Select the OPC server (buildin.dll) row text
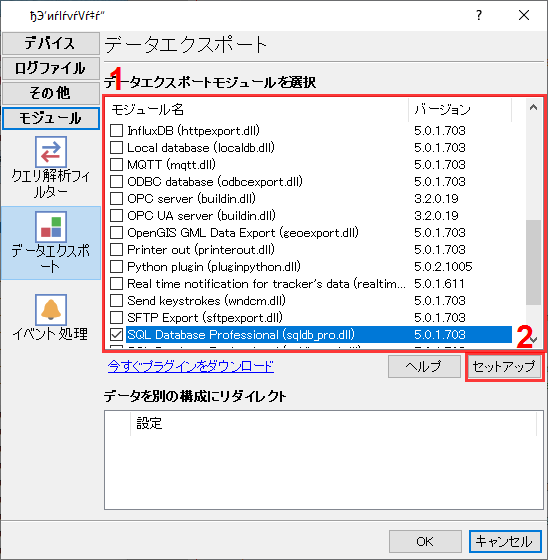This screenshot has height=560, width=548. tap(191, 199)
